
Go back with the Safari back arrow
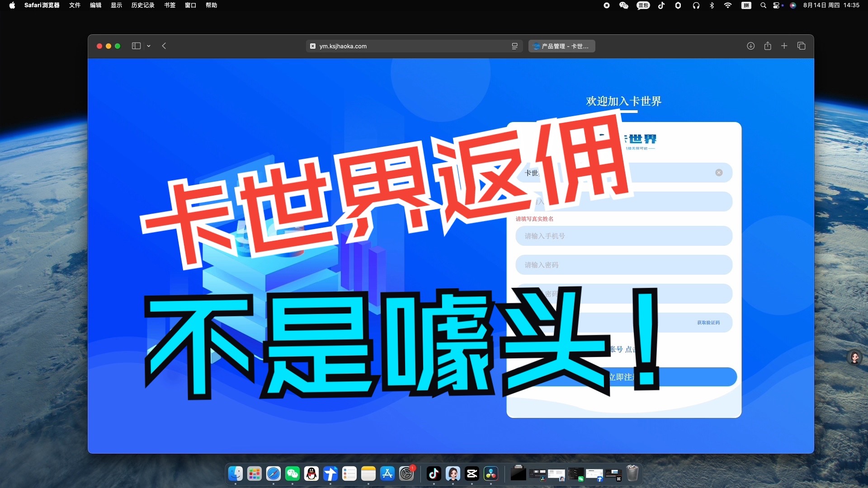pyautogui.click(x=164, y=46)
